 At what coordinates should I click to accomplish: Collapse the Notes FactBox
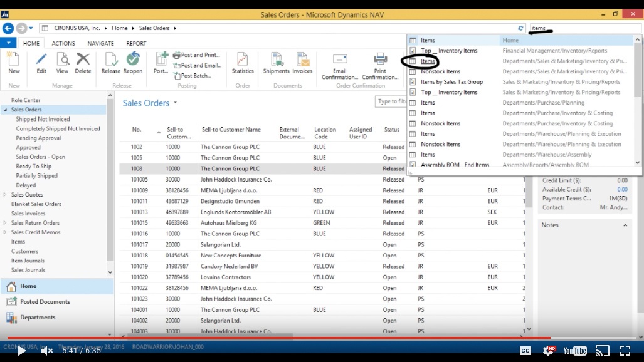(625, 225)
